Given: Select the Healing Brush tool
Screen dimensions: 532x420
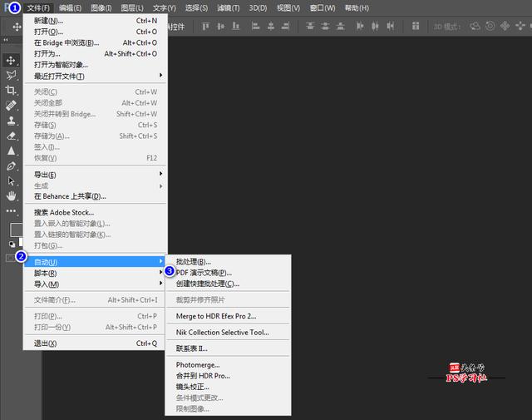Looking at the screenshot, I should coord(11,106).
